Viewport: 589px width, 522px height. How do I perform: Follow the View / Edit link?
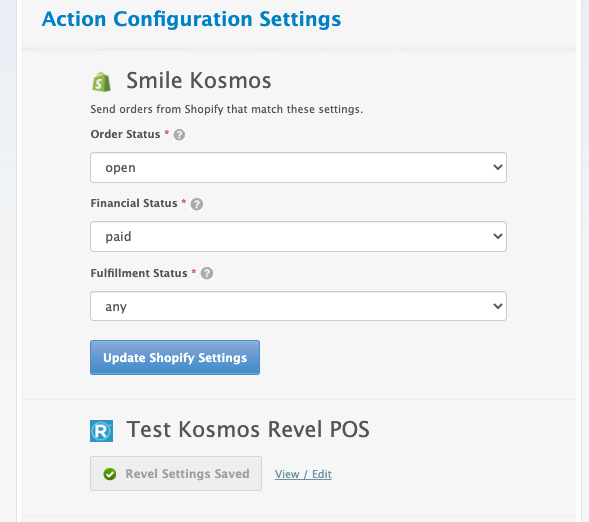pos(303,474)
